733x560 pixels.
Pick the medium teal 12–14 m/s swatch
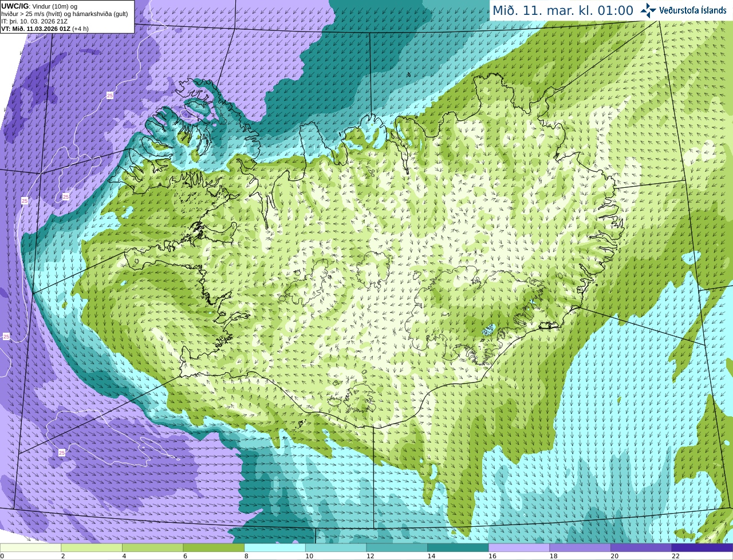pyautogui.click(x=397, y=547)
